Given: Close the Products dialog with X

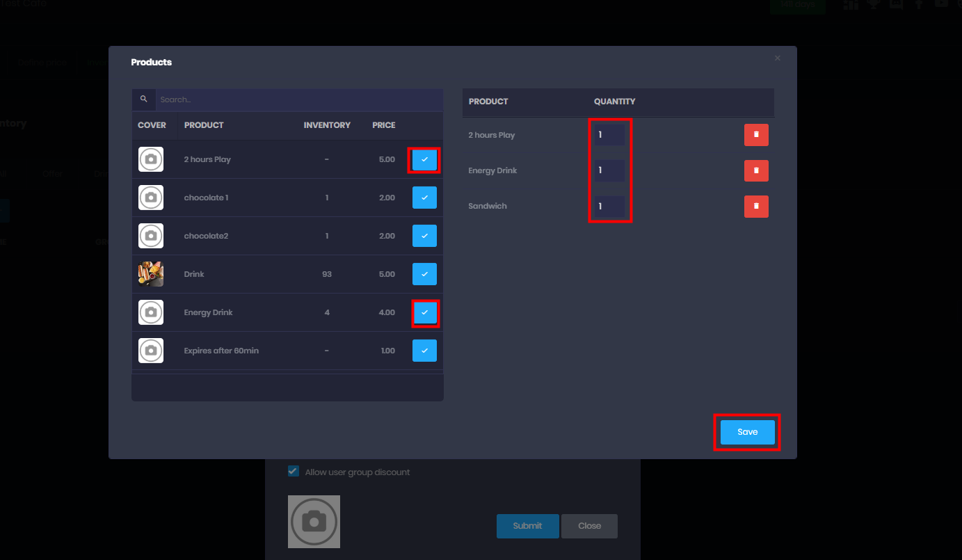Looking at the screenshot, I should [x=778, y=58].
